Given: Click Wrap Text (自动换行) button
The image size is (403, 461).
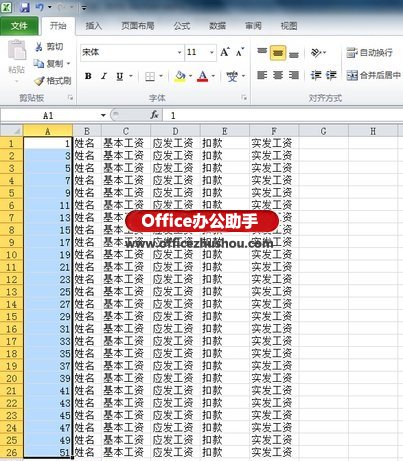Looking at the screenshot, I should point(369,52).
